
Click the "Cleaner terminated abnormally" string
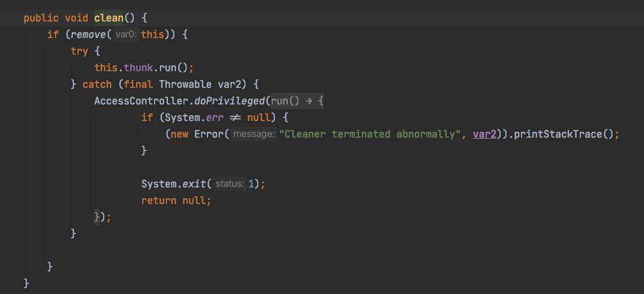click(370, 134)
